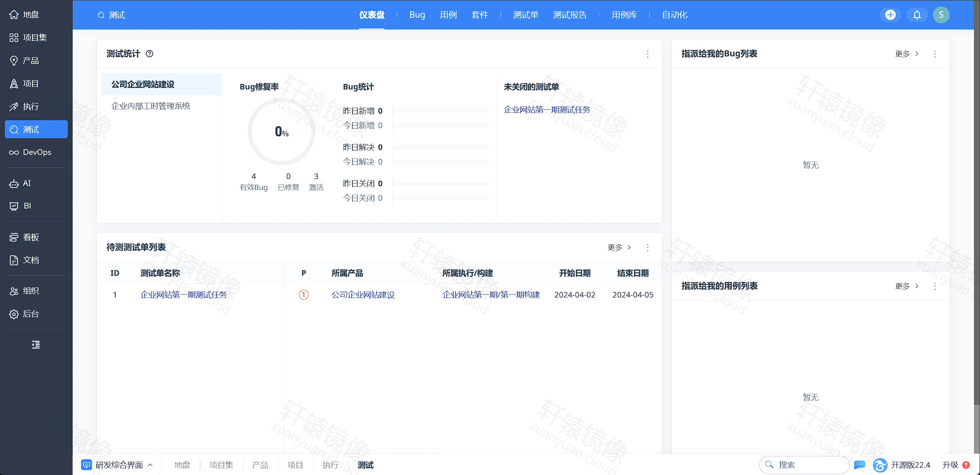Image resolution: width=980 pixels, height=475 pixels.
Task: Open the 项目集 program sidebar item
Action: pos(36,37)
